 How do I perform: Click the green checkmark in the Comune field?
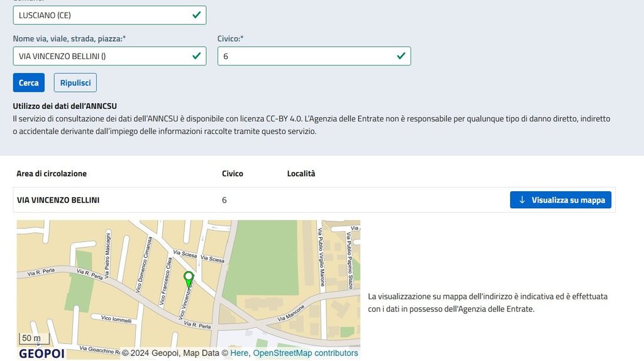tap(197, 14)
